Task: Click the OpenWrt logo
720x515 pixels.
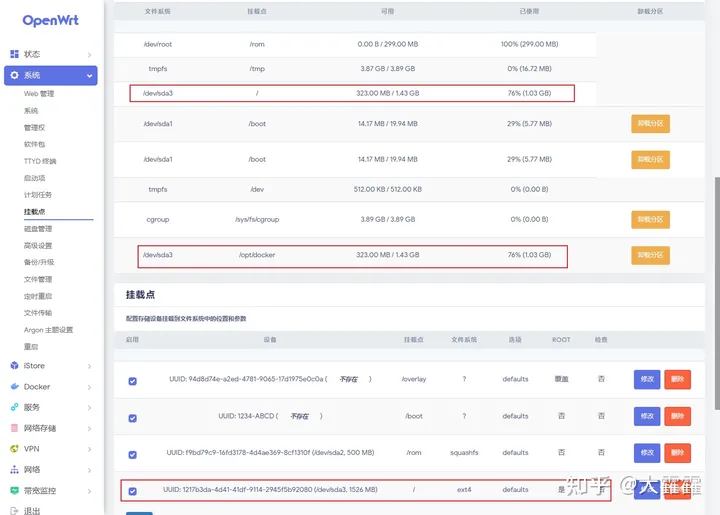Action: pyautogui.click(x=51, y=20)
